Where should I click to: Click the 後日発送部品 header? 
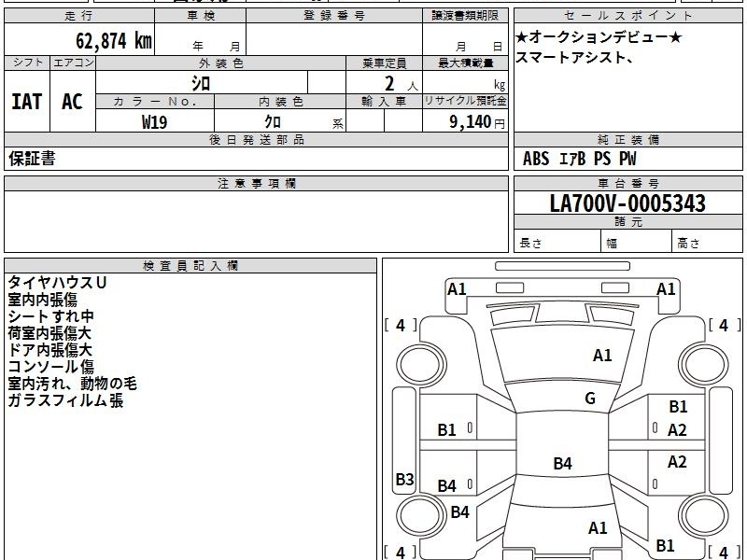(x=256, y=139)
